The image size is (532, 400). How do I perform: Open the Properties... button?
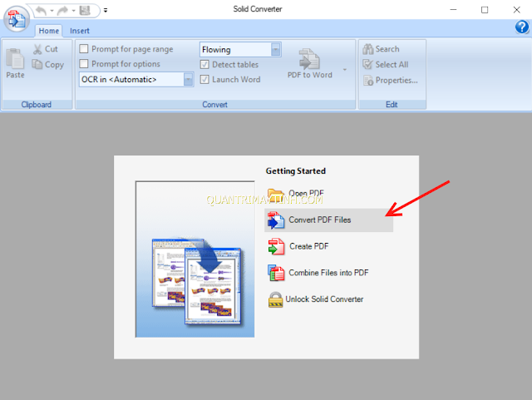point(390,81)
